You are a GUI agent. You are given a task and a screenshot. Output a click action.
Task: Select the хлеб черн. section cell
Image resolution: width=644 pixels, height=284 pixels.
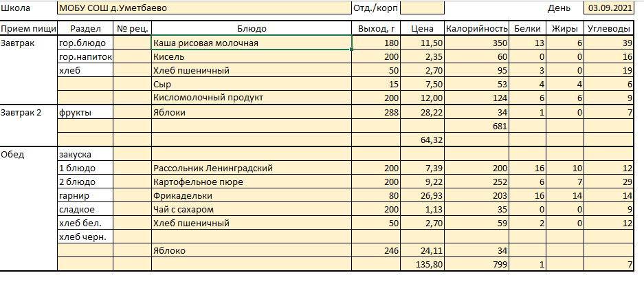coord(85,237)
